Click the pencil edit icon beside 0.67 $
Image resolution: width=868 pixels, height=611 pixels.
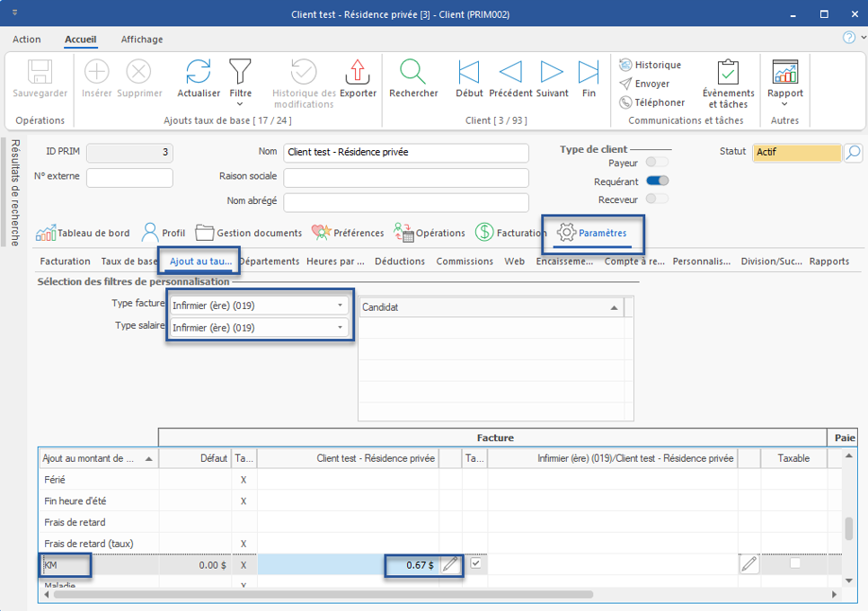(x=450, y=565)
